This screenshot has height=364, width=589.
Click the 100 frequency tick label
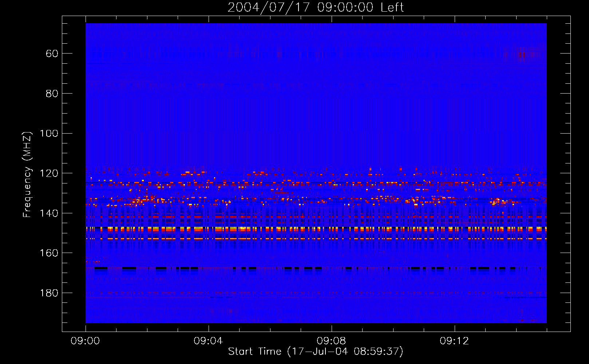pyautogui.click(x=49, y=133)
